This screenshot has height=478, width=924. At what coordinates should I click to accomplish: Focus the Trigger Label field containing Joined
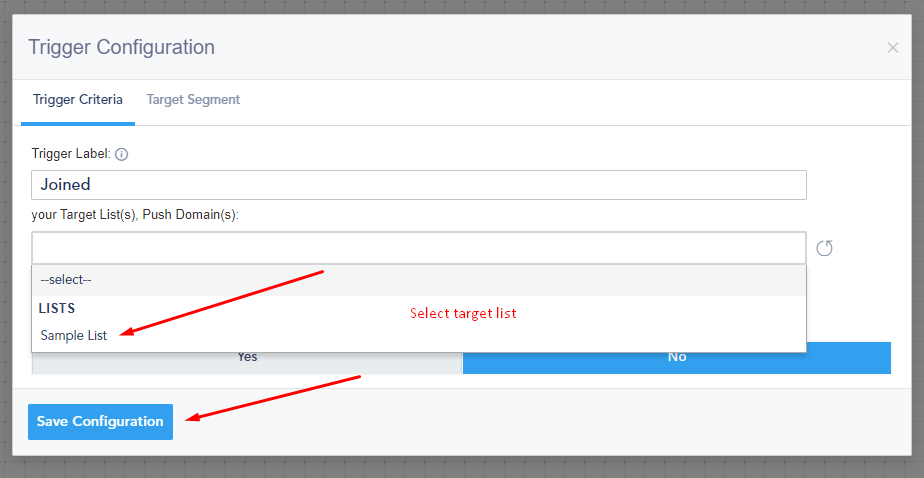coord(418,185)
